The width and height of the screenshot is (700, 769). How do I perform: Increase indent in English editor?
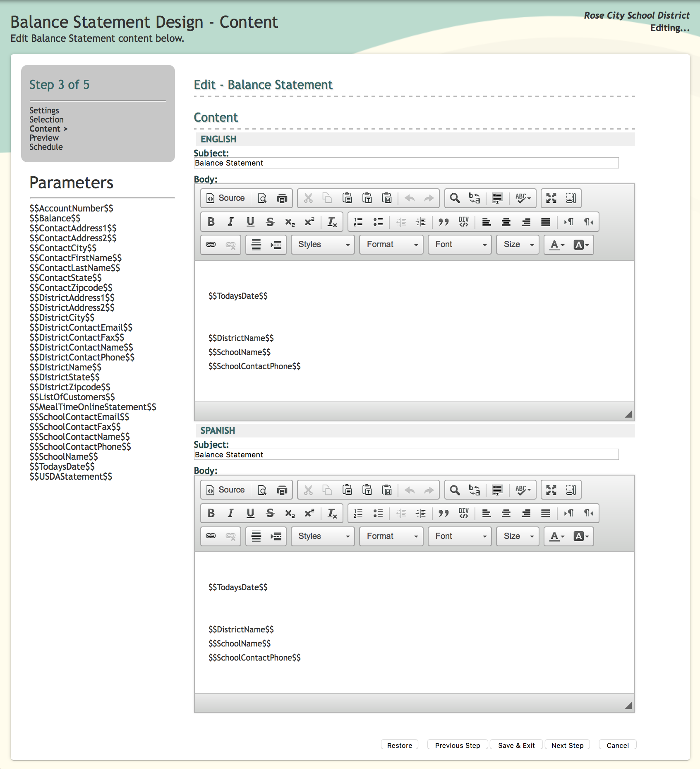point(421,222)
